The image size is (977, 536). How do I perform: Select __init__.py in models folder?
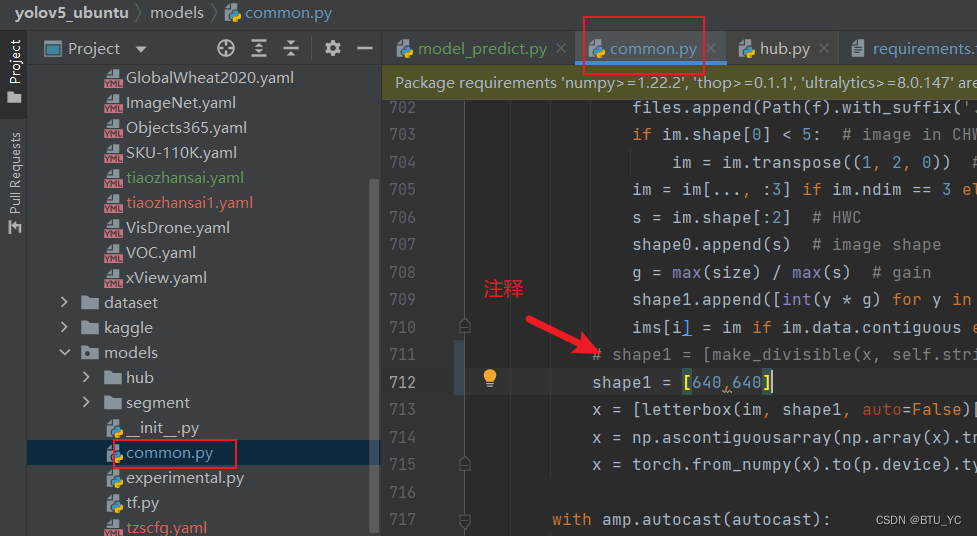162,428
